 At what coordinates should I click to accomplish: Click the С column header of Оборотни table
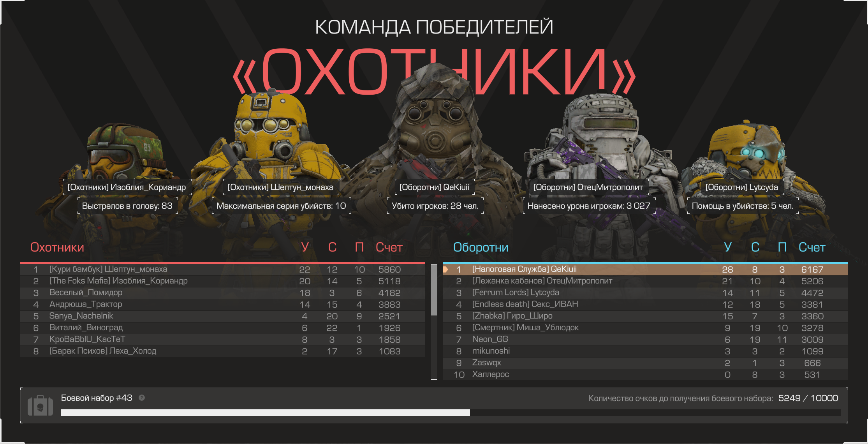click(x=755, y=247)
